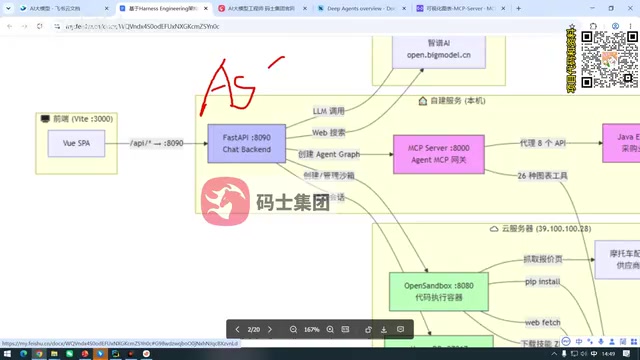640x360 pixels.
Task: Click the OpenSandbox :8080 node
Action: coord(439,292)
